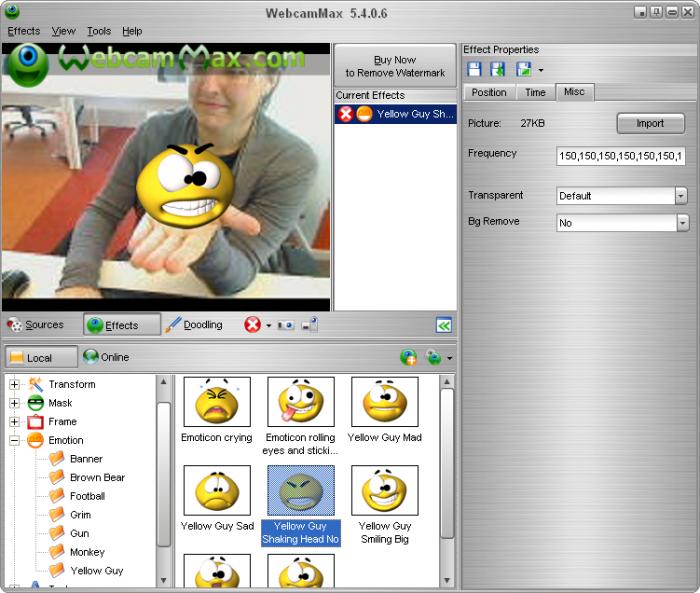Click scroll up arrow of the thumbnails list
The height and width of the screenshot is (593, 700).
[x=447, y=382]
